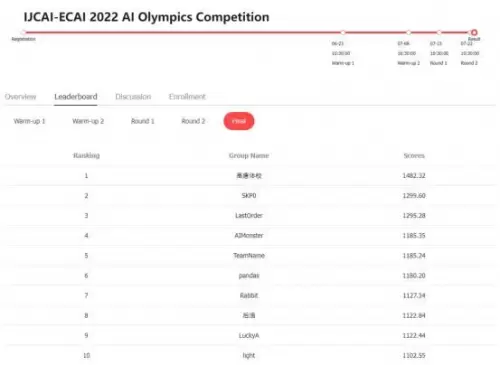500x365 pixels.
Task: Open the LastOrder group entry
Action: pos(249,215)
